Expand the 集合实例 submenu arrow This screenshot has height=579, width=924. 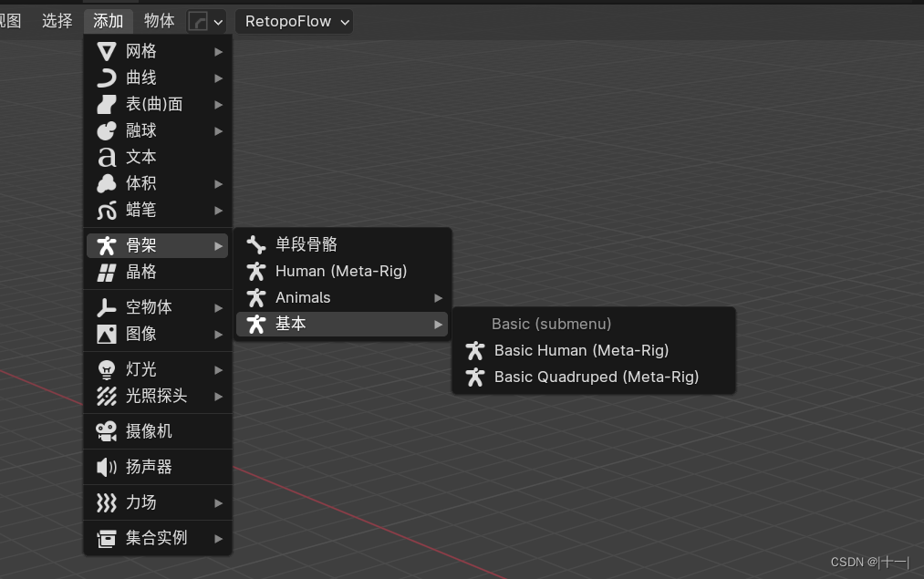(x=219, y=538)
